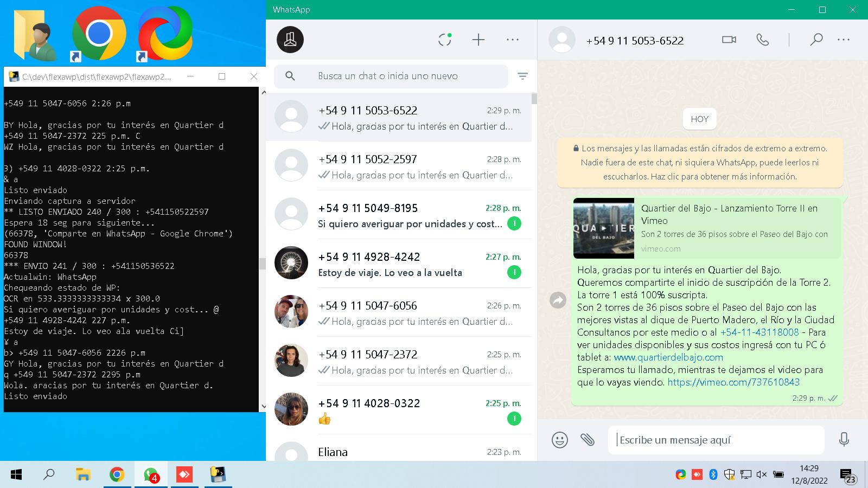Open the Windows Start menu

(x=16, y=475)
